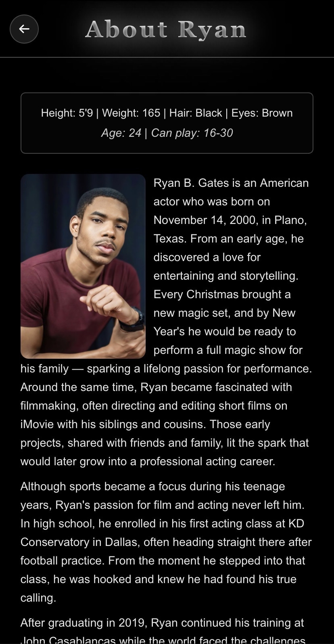Select the 'Hair: Black' detail
Image resolution: width=334 pixels, height=644 pixels.
click(198, 113)
